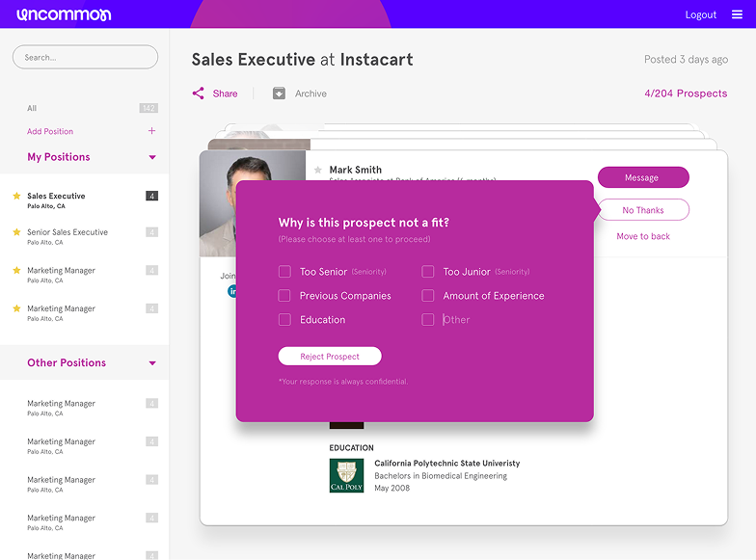
Task: Click Posted 3 days ago text
Action: [x=687, y=60]
